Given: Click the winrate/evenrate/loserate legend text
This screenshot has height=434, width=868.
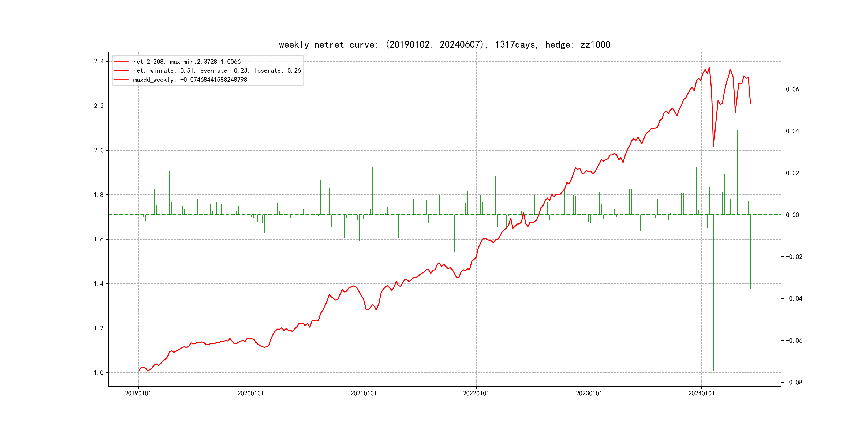Looking at the screenshot, I should [x=217, y=71].
